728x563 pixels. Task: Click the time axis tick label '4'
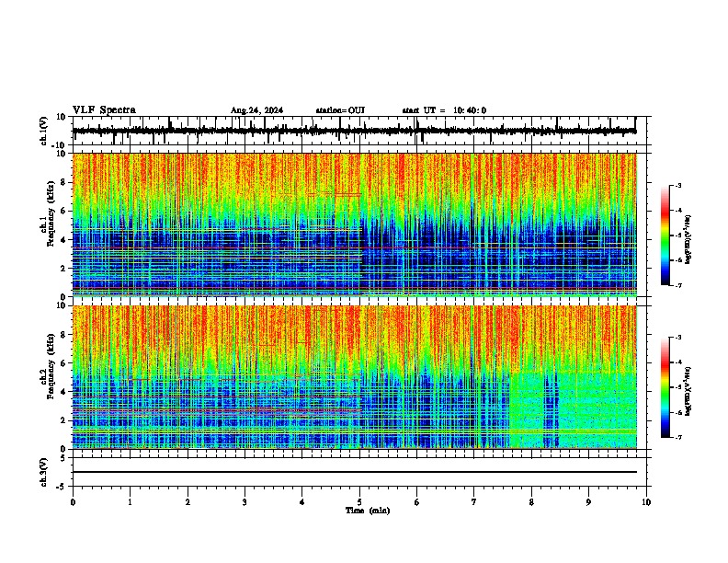(x=302, y=502)
